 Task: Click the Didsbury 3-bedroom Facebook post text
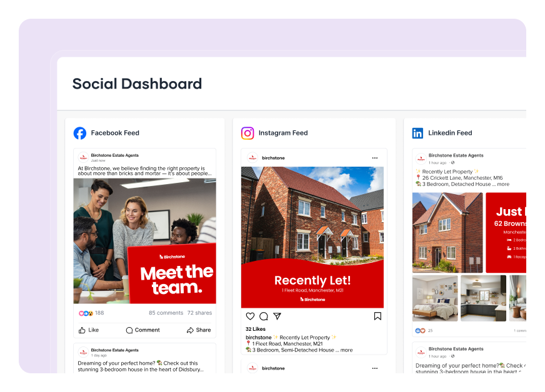coord(141,366)
